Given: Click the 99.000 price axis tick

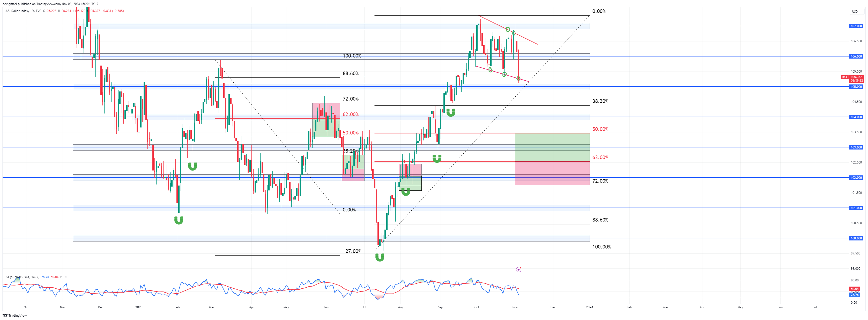Looking at the screenshot, I should point(855,269).
